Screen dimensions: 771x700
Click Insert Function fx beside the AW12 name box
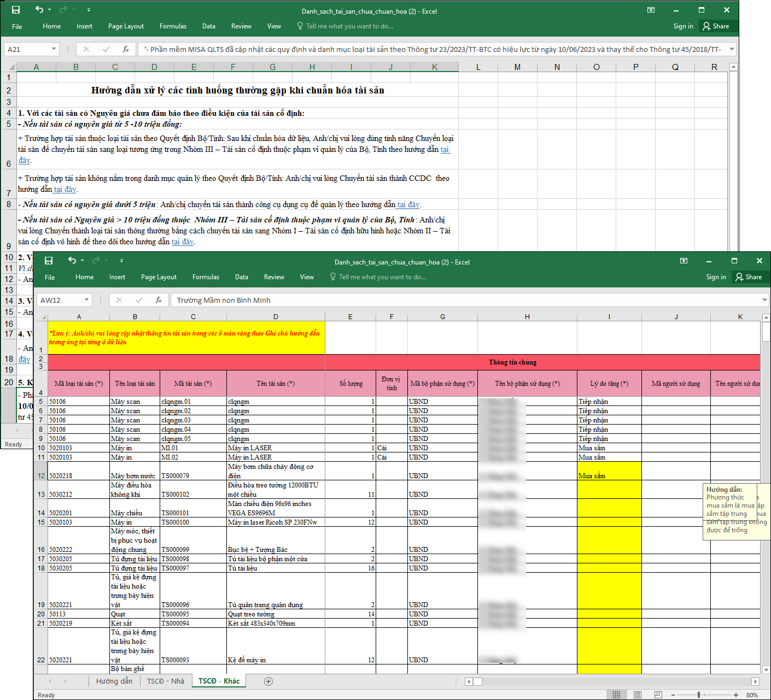tap(159, 300)
